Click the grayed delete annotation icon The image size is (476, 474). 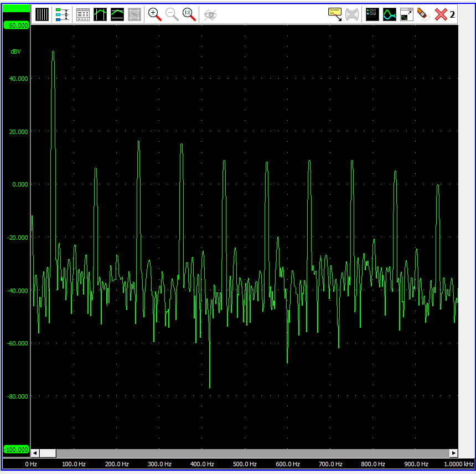click(352, 14)
